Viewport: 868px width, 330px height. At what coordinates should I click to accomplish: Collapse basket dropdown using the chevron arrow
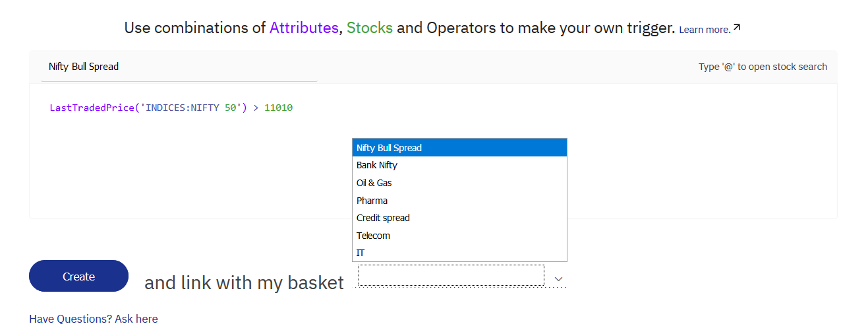[558, 279]
